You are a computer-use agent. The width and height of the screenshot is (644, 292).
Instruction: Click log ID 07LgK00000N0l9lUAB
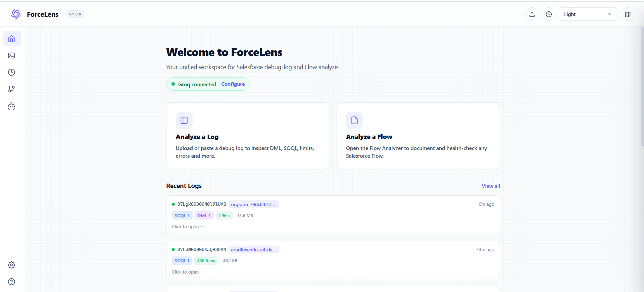click(202, 204)
